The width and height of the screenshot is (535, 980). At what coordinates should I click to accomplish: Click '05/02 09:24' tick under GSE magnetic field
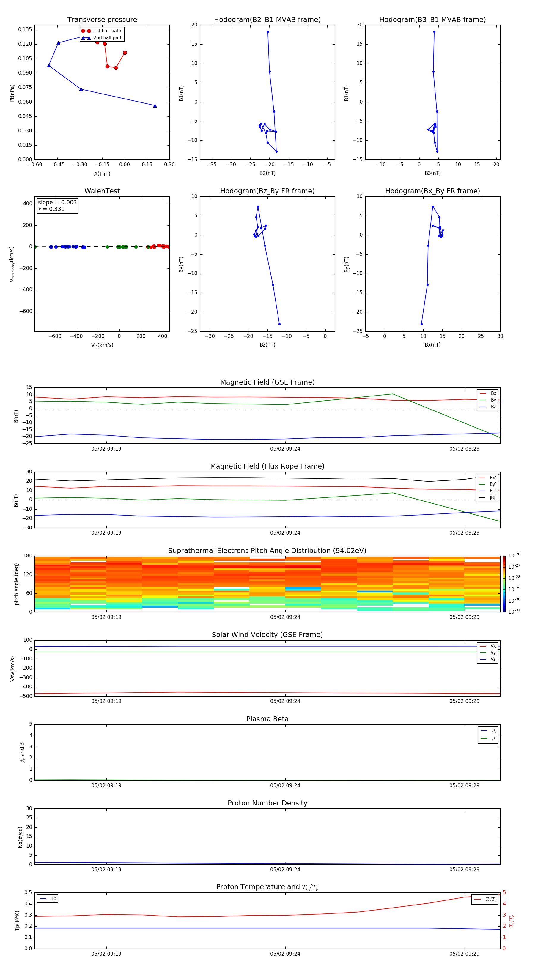coord(285,449)
